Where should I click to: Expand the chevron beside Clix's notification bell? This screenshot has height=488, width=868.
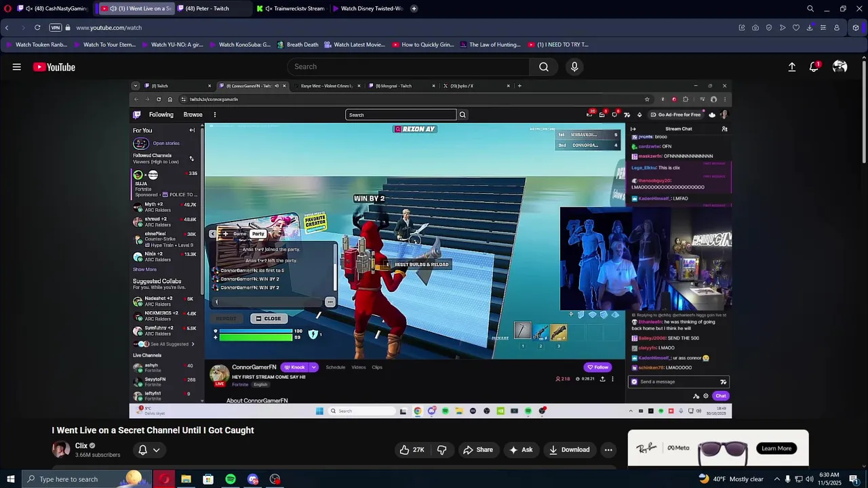157,449
